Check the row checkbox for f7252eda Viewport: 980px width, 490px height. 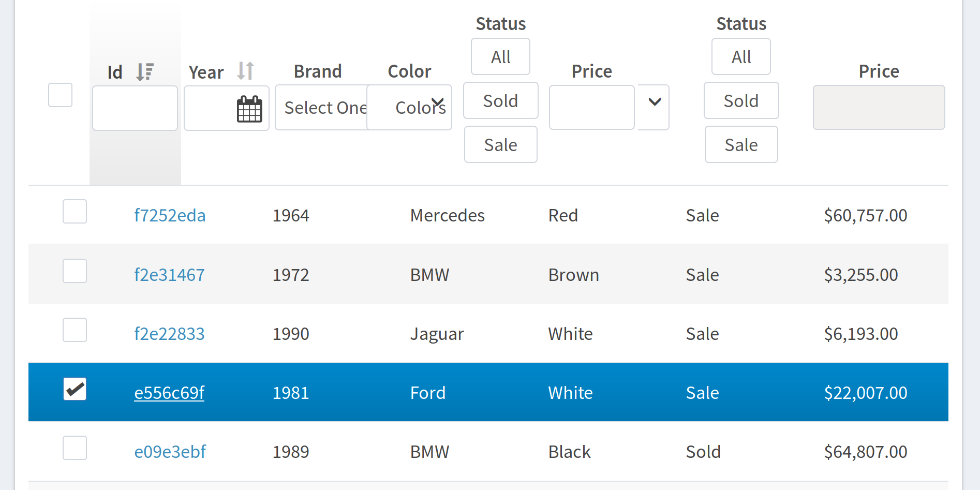[75, 212]
